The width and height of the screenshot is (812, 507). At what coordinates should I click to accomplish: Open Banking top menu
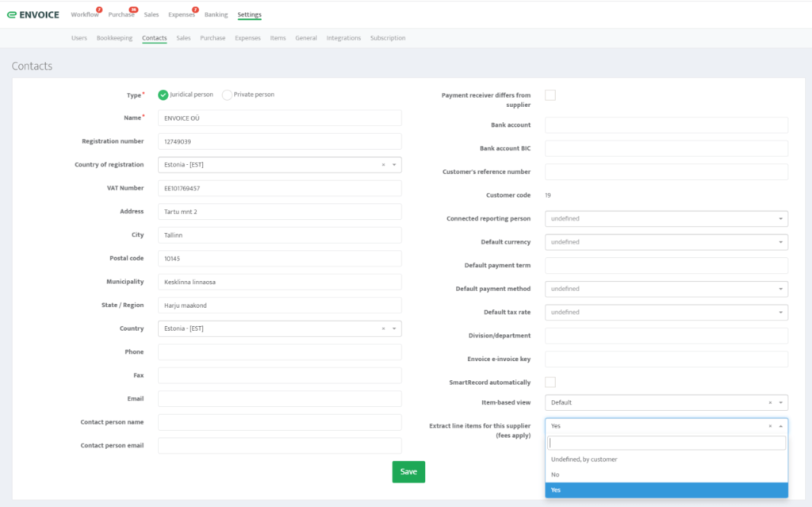coord(216,14)
